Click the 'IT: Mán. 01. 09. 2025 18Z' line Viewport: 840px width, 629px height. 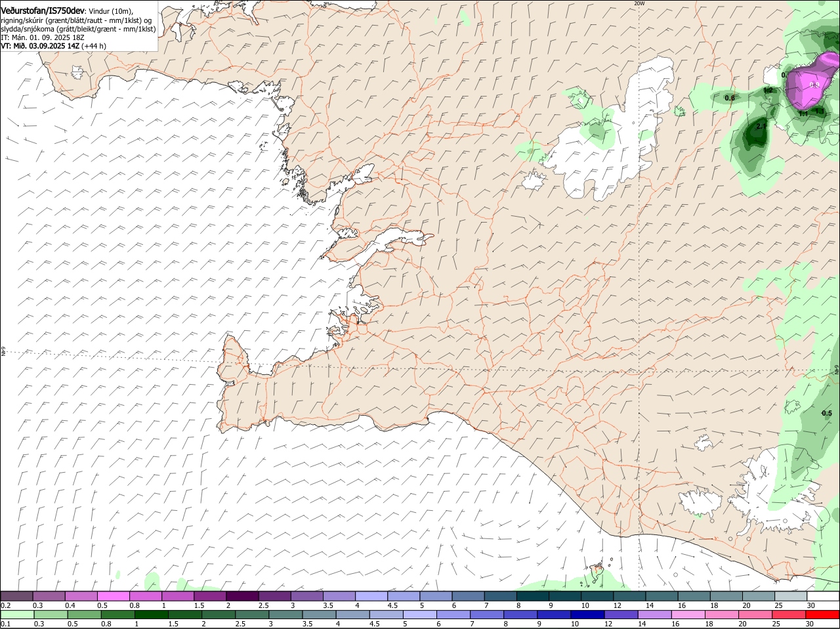point(42,37)
